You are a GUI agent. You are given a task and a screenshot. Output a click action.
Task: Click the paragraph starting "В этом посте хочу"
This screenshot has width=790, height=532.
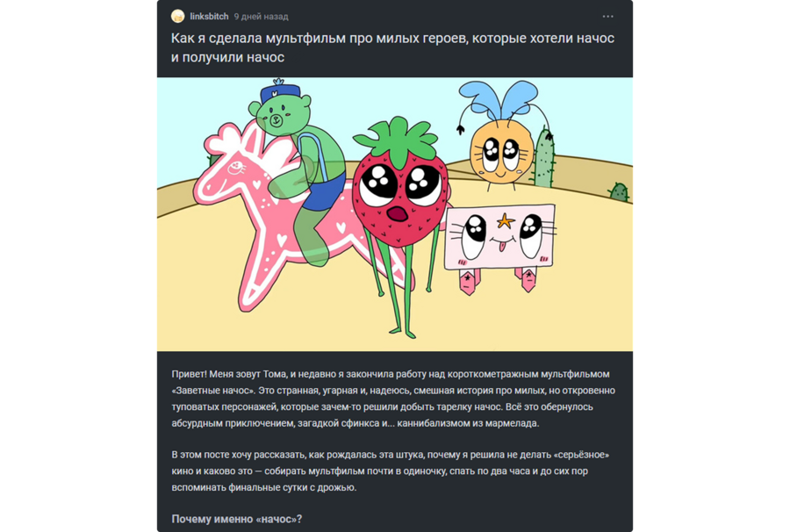point(391,471)
